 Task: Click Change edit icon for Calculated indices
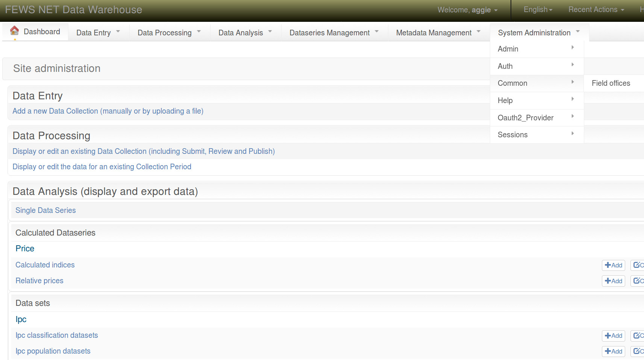[x=638, y=265]
